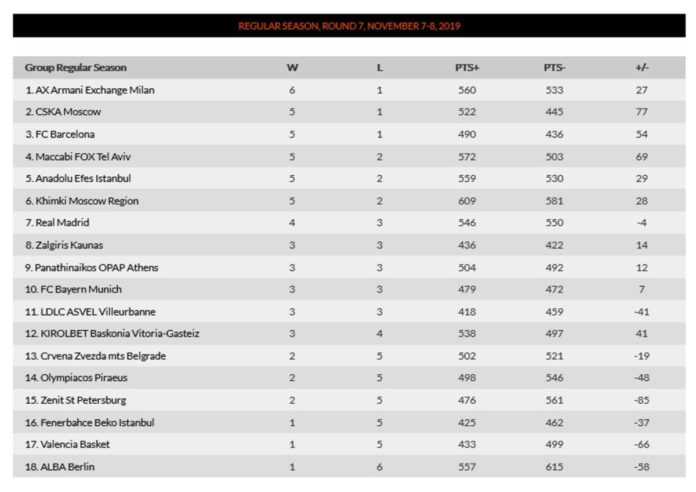Screen dimensions: 696x492
Task: Open Panathinaikos OPAP Athens entry
Action: tap(92, 267)
